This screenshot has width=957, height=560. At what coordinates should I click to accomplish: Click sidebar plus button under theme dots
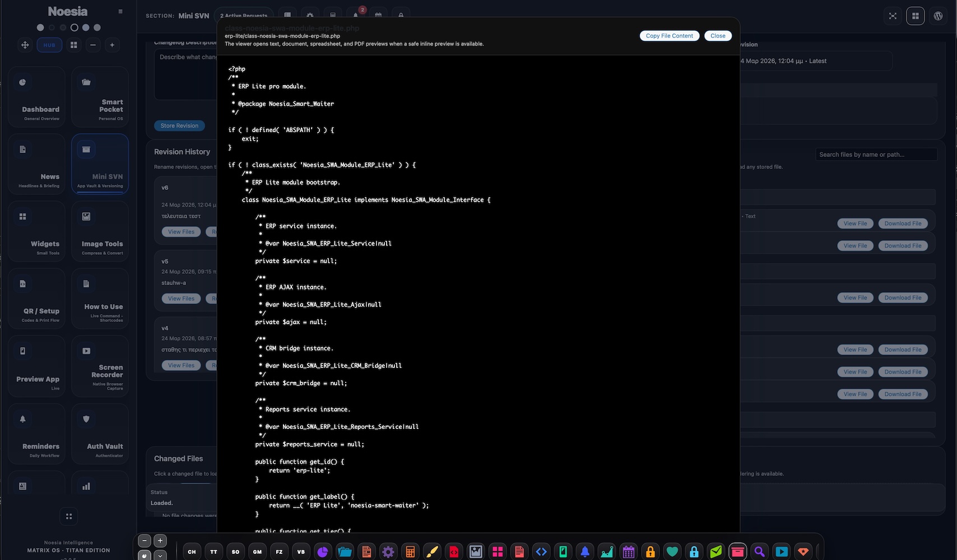coord(112,45)
